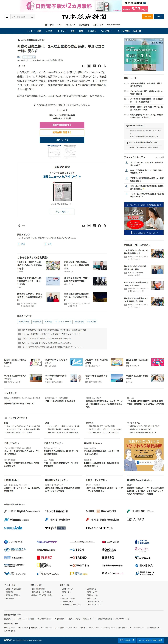Open share sheet icon in bottom row
The width and height of the screenshot is (168, 644).
pos(105,226)
